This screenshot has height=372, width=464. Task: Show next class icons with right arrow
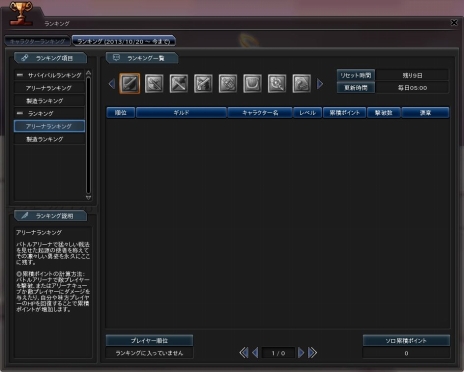(320, 84)
